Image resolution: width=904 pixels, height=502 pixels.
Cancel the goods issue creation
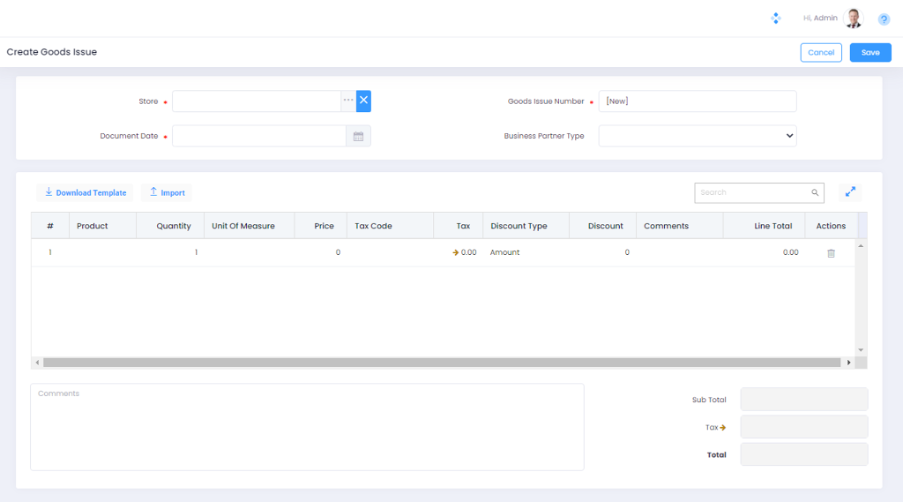point(820,52)
